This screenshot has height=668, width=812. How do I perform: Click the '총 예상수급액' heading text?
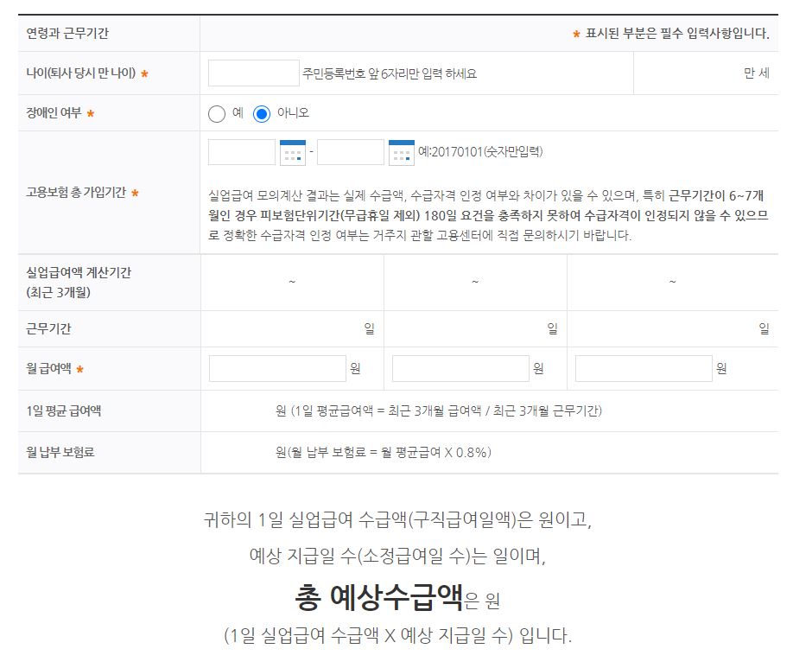tap(378, 597)
